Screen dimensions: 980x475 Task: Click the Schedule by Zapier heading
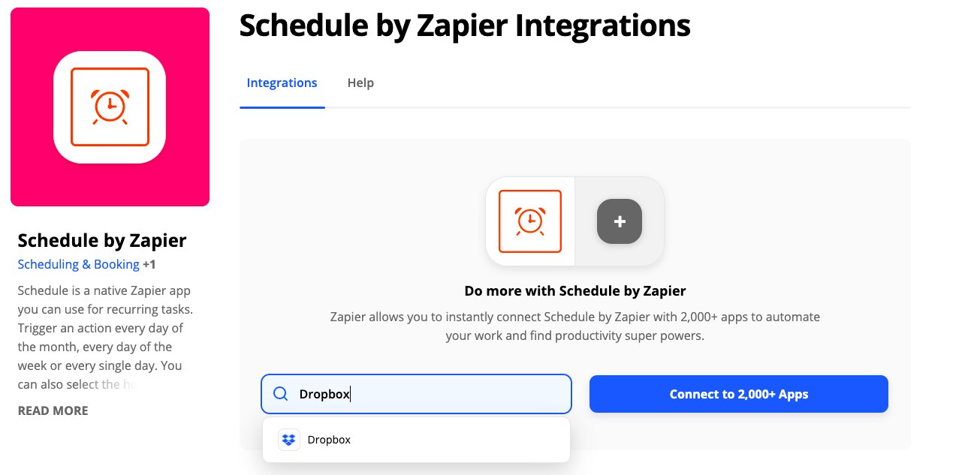coord(464,26)
